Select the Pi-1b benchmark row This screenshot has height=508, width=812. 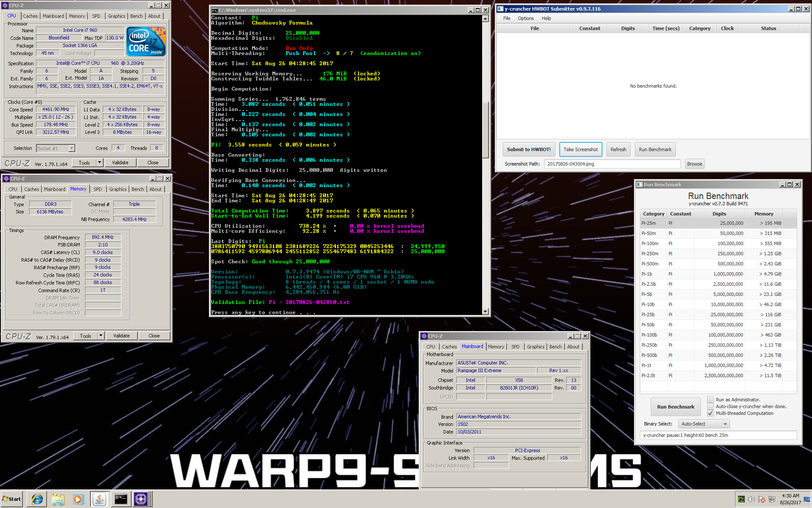point(718,274)
